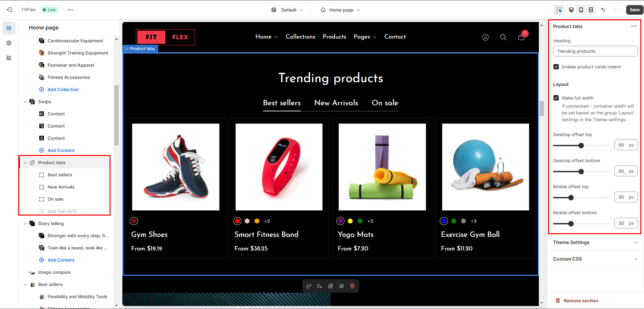Image resolution: width=644 pixels, height=309 pixels.
Task: Click Contact in preview navigation
Action: pyautogui.click(x=395, y=37)
